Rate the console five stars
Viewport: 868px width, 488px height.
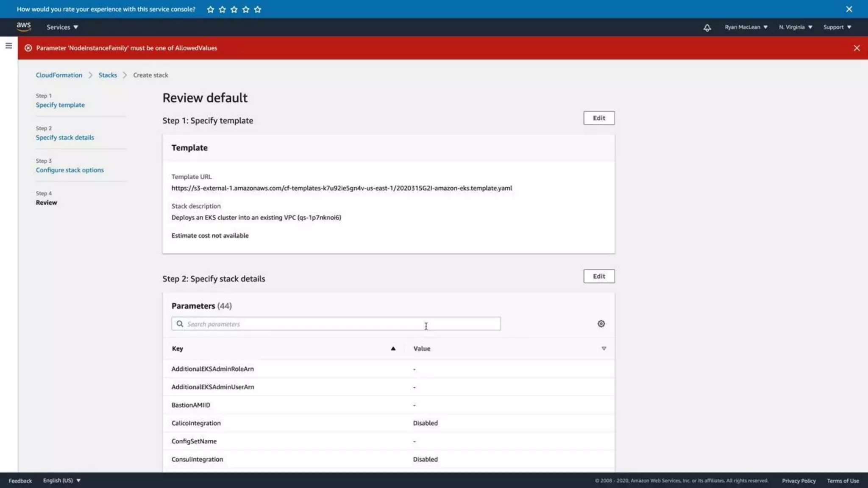click(258, 9)
